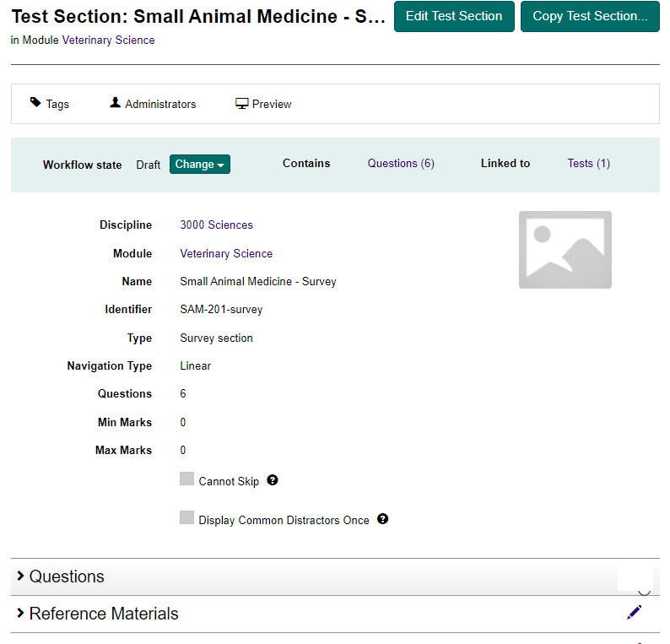Open the linked Tests (1) link
Screen dimensions: 670x644
click(x=588, y=164)
